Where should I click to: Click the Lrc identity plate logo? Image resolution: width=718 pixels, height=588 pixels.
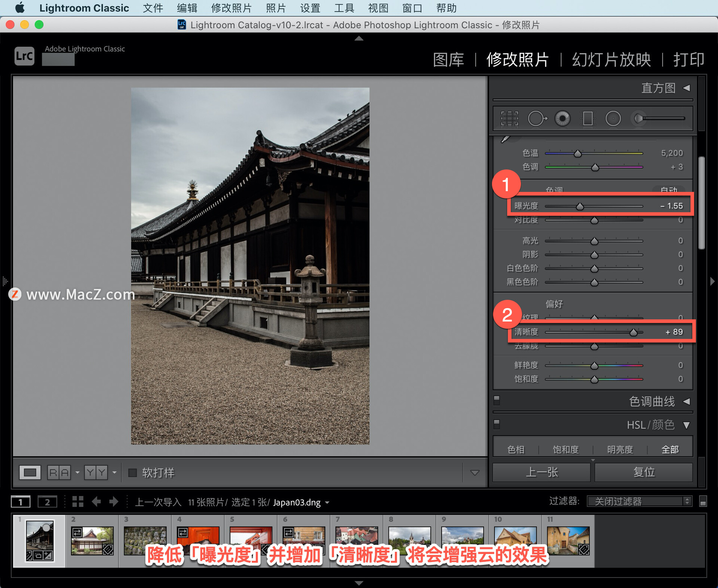coord(25,56)
